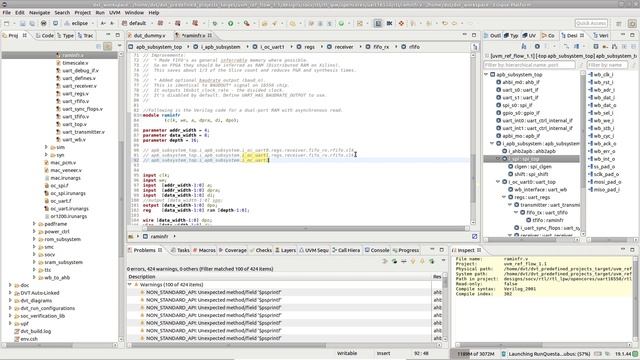The image size is (640, 360).
Task: Open the Macros tab in bottom panel
Action: tap(204, 250)
